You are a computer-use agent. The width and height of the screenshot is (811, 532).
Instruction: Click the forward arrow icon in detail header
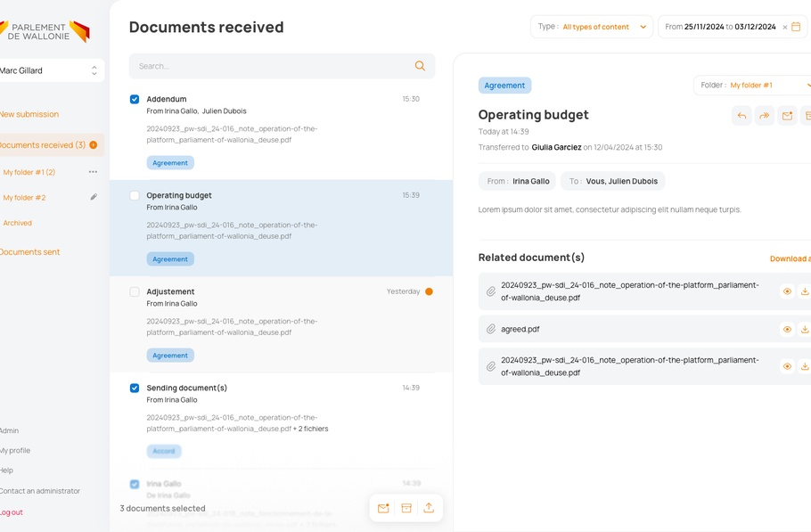(765, 116)
